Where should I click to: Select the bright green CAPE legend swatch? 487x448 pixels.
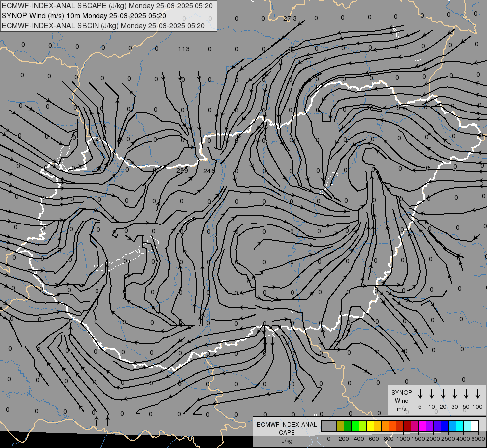point(355,426)
